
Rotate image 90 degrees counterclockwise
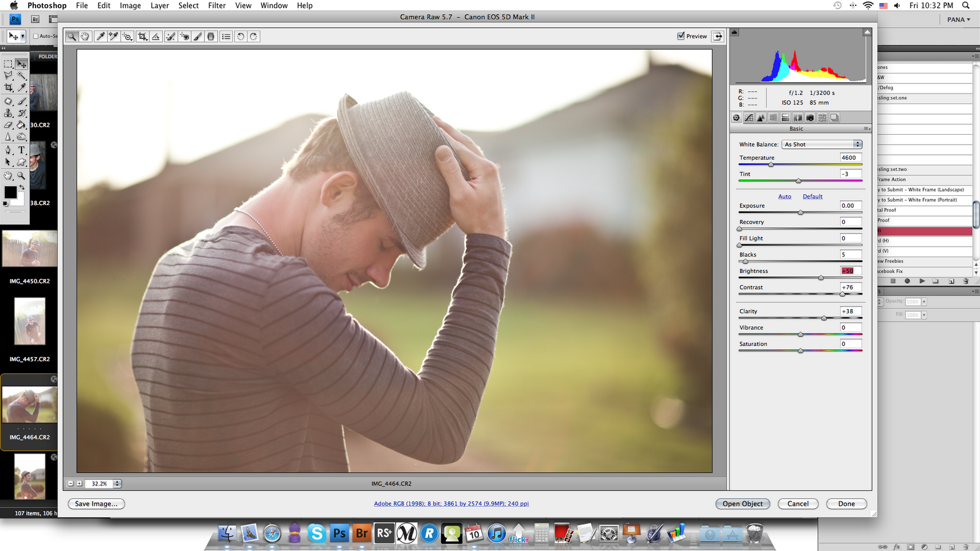[241, 37]
